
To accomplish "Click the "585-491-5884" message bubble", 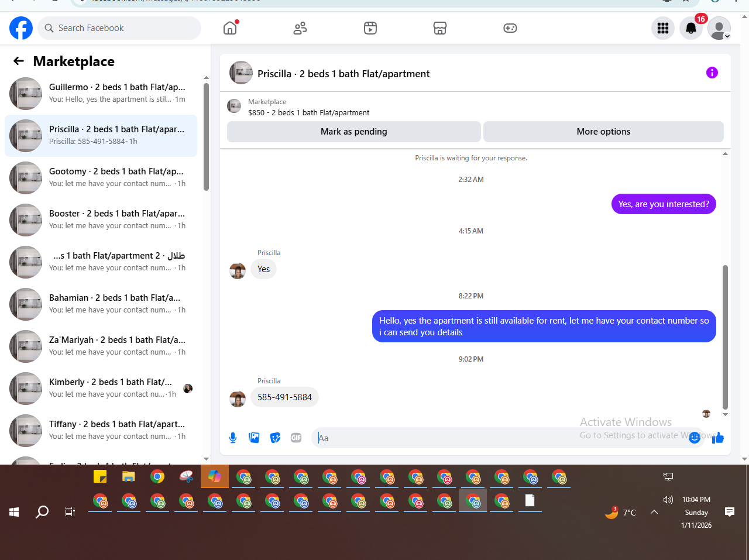I will pos(284,397).
